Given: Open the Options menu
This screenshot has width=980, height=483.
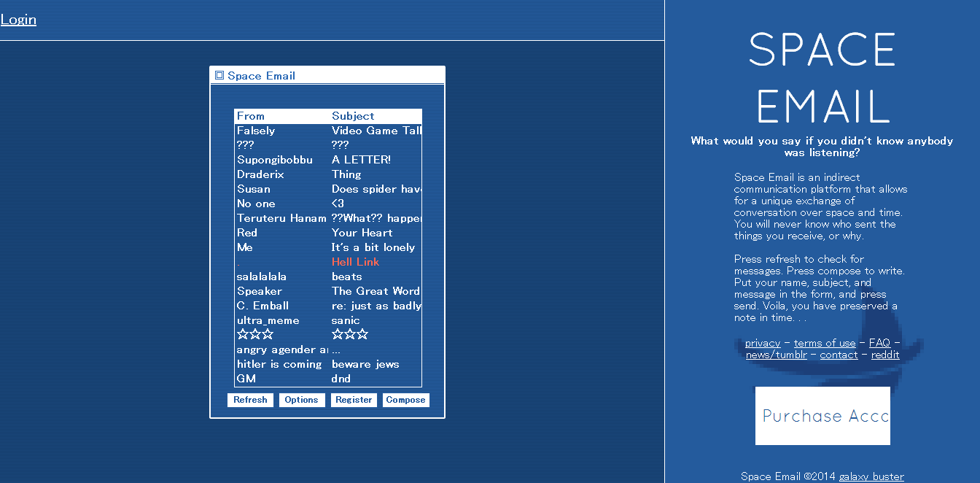Looking at the screenshot, I should [x=302, y=399].
